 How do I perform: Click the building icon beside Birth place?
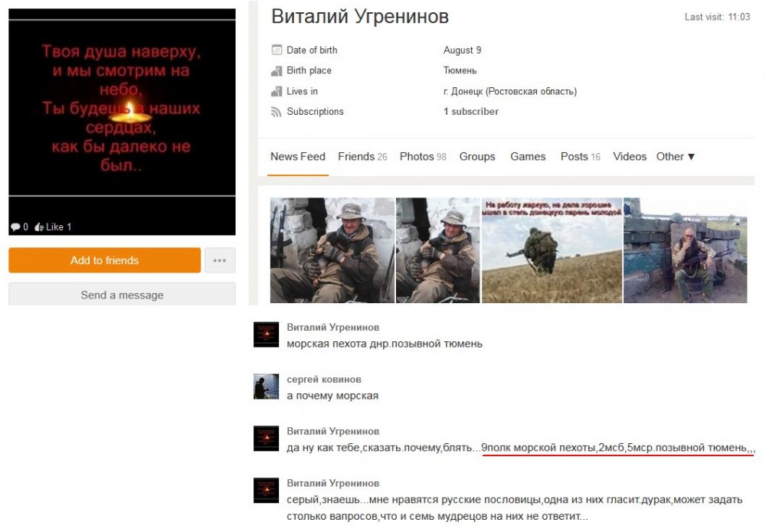[x=277, y=70]
